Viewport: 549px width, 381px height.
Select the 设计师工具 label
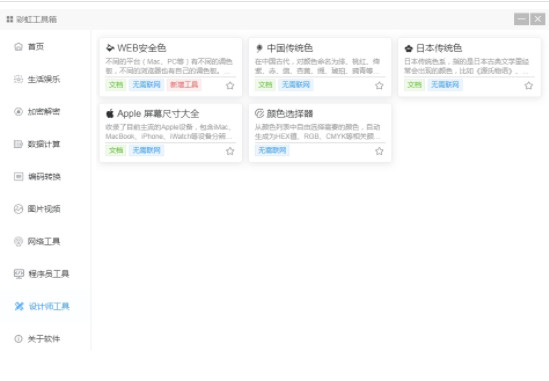(x=49, y=306)
